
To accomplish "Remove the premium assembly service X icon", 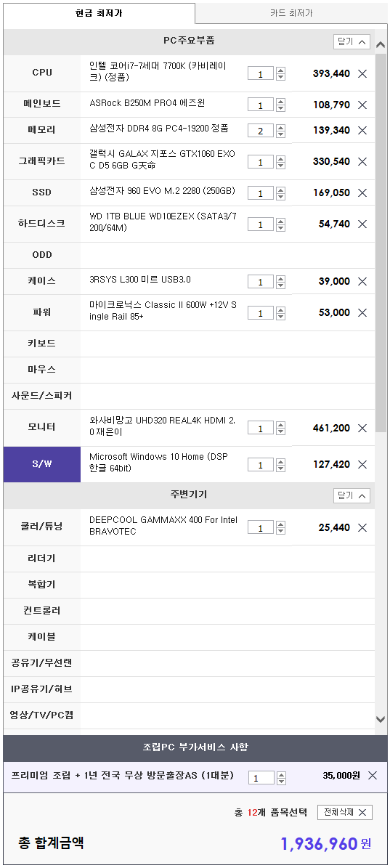I will click(373, 776).
